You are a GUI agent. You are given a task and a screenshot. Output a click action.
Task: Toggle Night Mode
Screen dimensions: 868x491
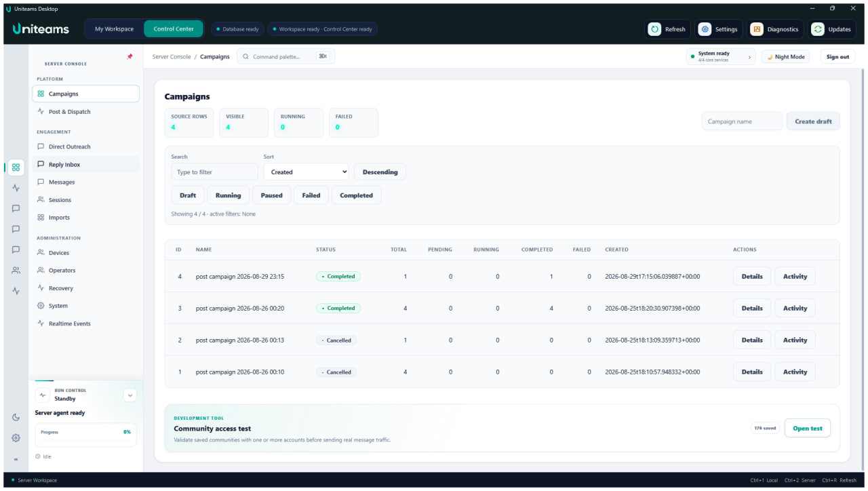click(x=785, y=57)
